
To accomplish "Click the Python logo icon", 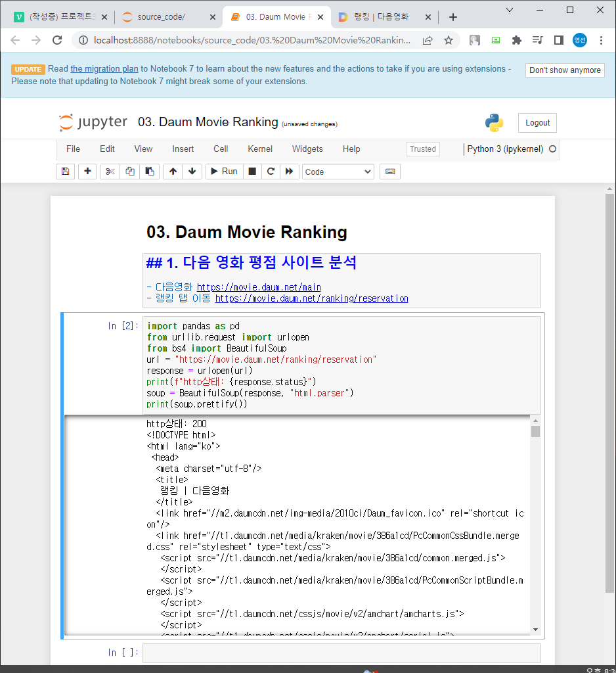I will 494,123.
